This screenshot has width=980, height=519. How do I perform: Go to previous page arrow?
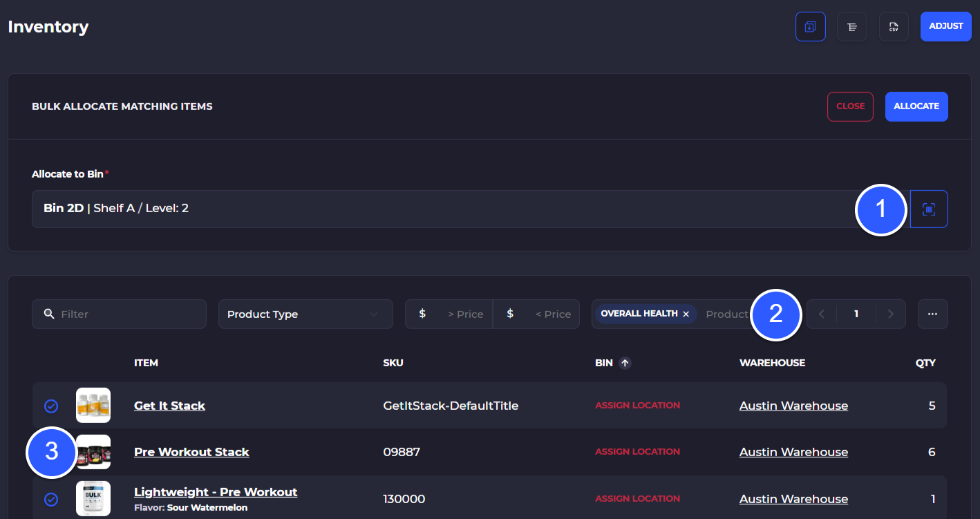coord(822,314)
